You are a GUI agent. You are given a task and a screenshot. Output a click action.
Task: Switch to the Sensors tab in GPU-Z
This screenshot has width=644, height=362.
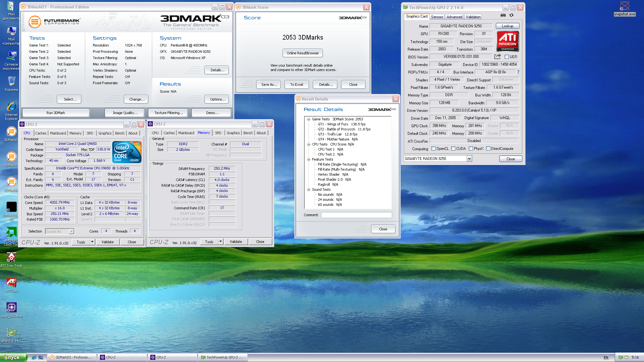437,17
